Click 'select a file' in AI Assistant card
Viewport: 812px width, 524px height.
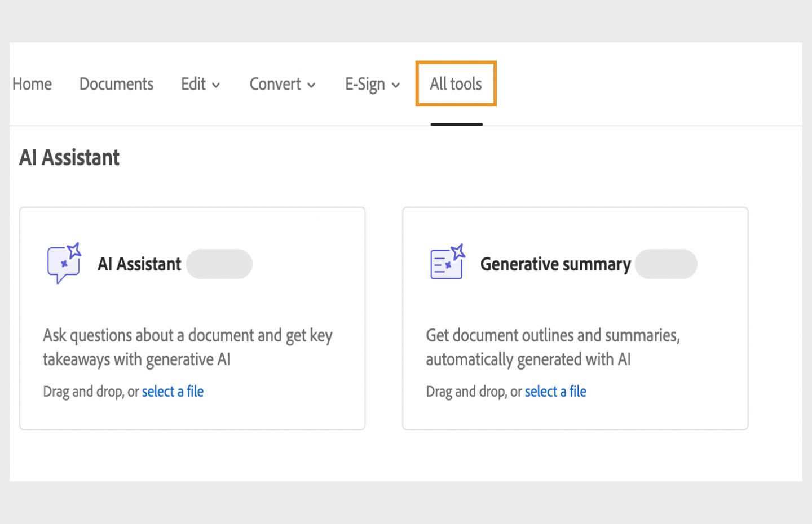[x=173, y=391]
